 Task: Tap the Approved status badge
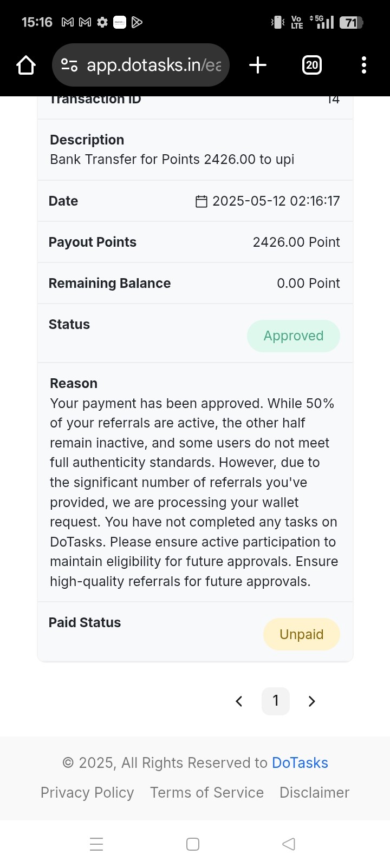[294, 336]
